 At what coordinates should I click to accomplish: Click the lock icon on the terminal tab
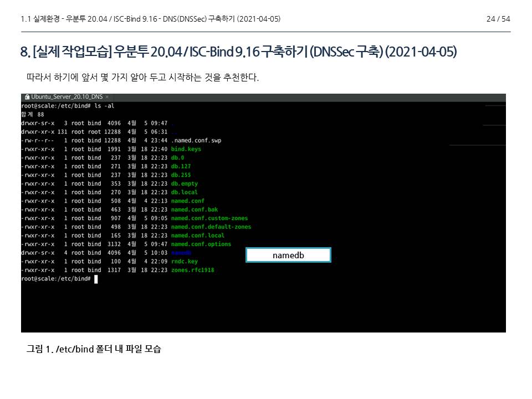click(27, 97)
